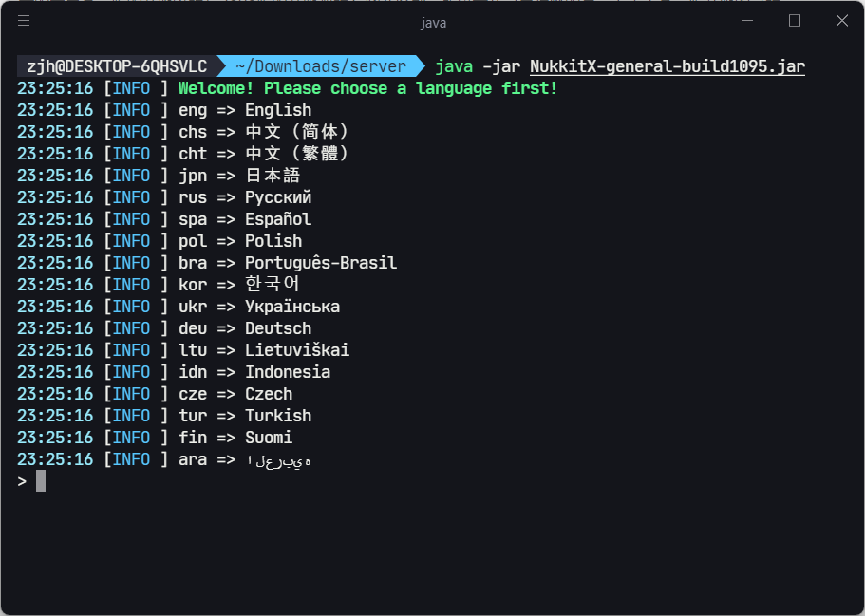Click the java window title text
865x616 pixels.
[x=433, y=23]
